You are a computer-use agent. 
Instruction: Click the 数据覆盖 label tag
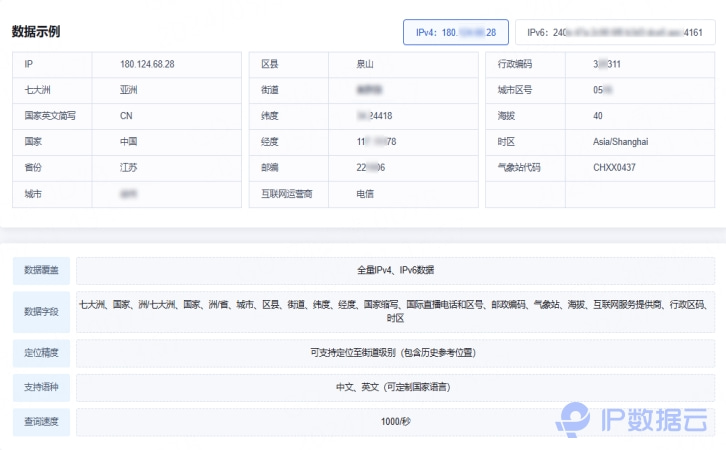(x=41, y=270)
